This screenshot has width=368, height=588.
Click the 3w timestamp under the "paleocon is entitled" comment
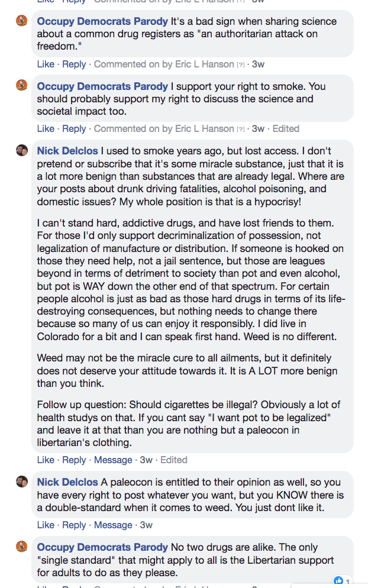[146, 525]
